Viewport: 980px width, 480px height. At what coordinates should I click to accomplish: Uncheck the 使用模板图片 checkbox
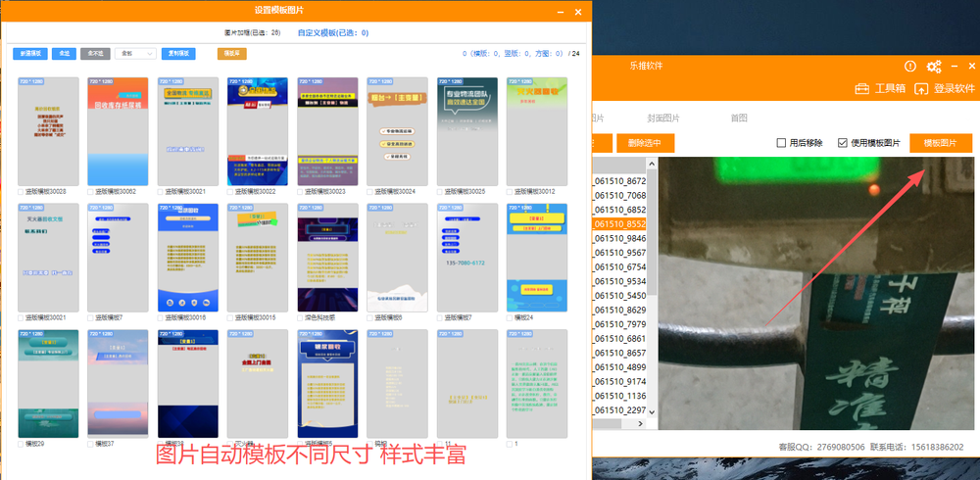(843, 142)
